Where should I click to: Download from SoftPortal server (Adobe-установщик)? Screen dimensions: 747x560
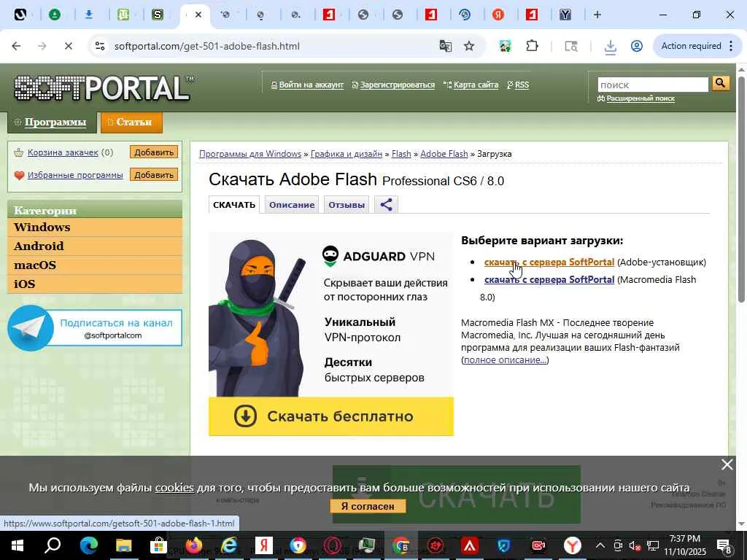[549, 262]
